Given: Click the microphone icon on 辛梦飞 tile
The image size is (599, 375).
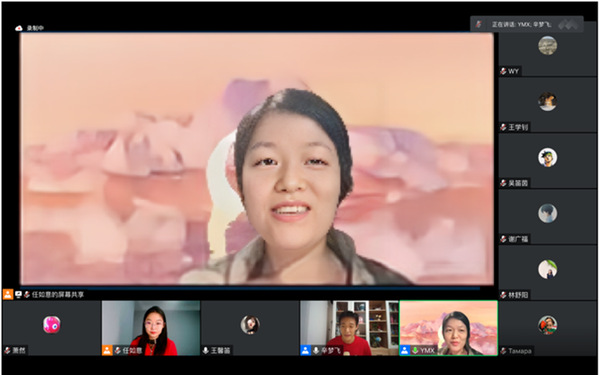Looking at the screenshot, I should 316,350.
